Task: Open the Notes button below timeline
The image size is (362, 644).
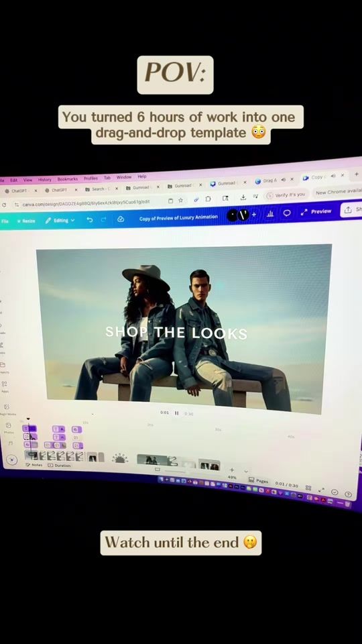Action: [x=34, y=464]
